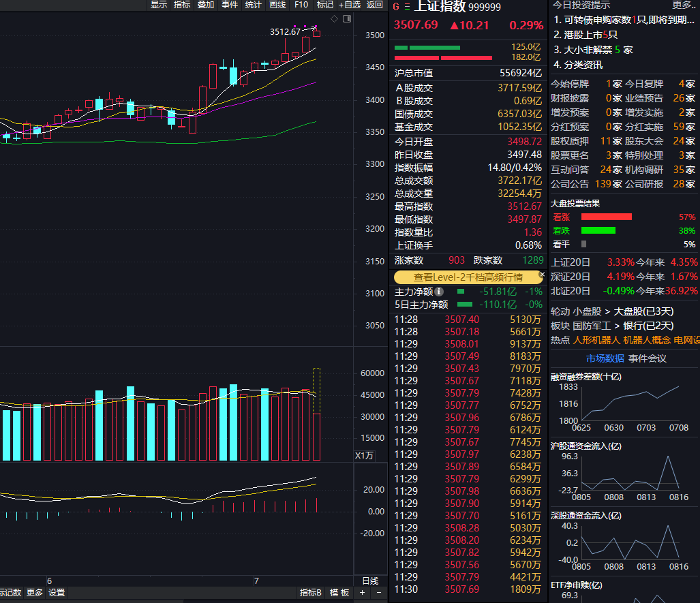Click the G icon before 上证指数

396,7
